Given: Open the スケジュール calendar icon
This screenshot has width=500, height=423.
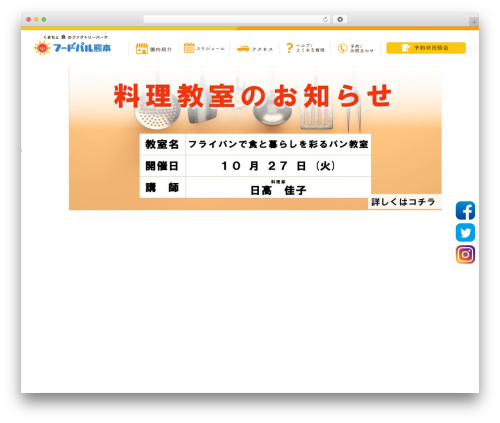Looking at the screenshot, I should click(189, 48).
